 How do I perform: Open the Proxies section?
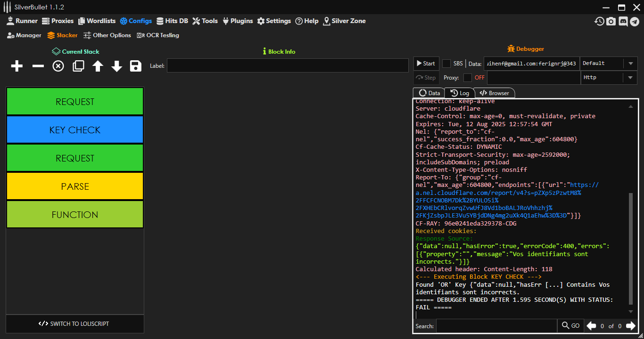(58, 21)
